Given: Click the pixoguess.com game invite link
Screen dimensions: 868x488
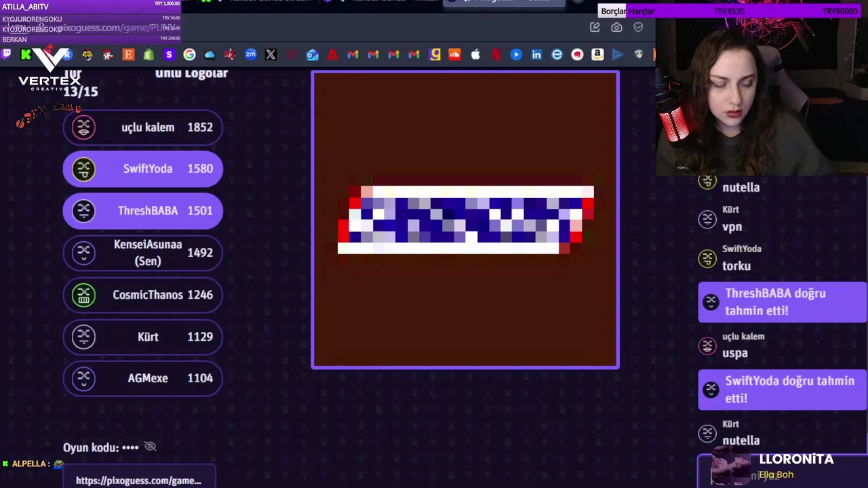Looking at the screenshot, I should tap(138, 481).
